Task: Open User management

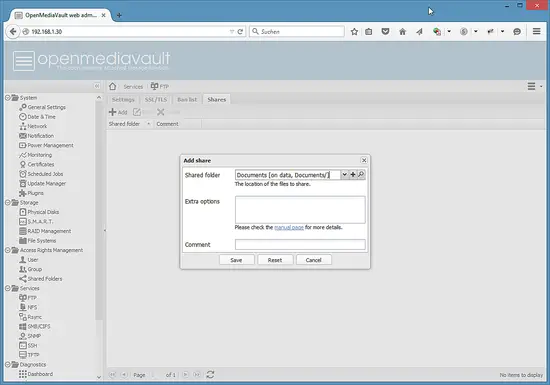Action: [29, 259]
